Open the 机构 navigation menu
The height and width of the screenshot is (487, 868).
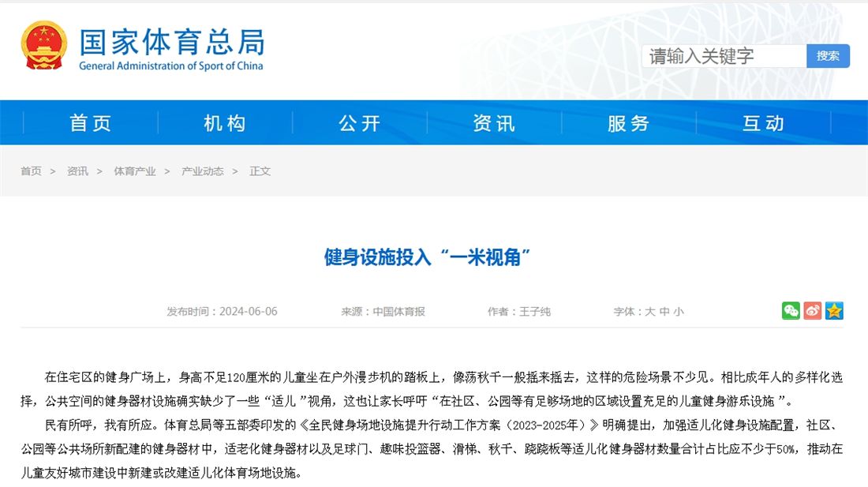pyautogui.click(x=226, y=122)
